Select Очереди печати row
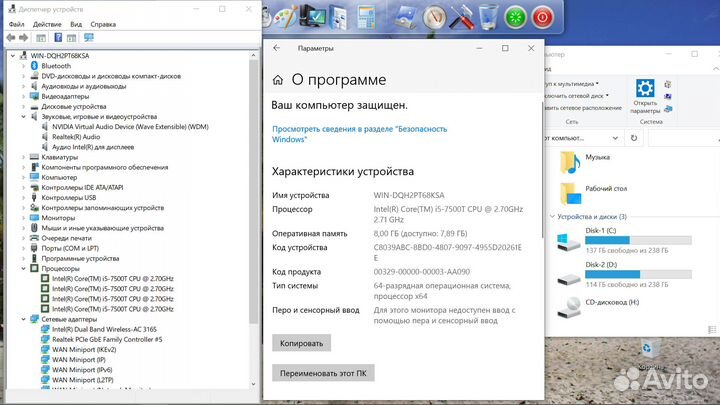Image resolution: width=720 pixels, height=405 pixels. (66, 238)
